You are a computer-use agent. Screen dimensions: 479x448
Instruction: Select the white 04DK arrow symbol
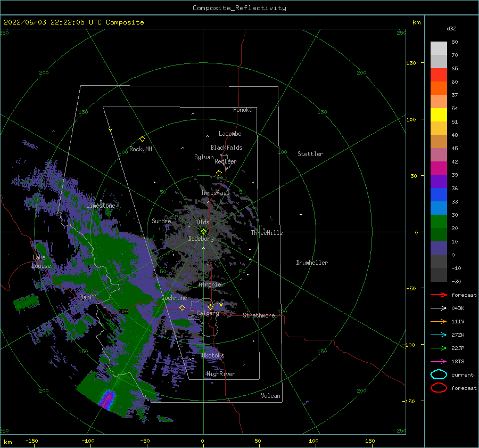click(439, 308)
